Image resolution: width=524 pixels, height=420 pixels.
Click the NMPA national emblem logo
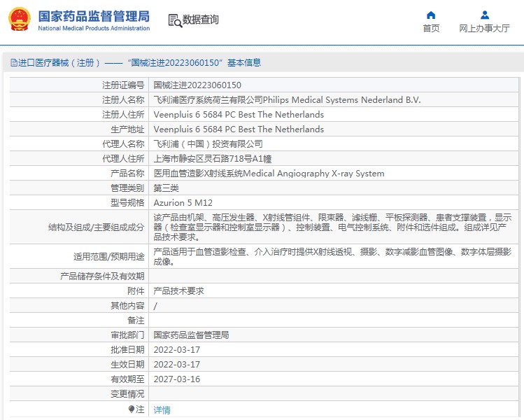tap(19, 20)
